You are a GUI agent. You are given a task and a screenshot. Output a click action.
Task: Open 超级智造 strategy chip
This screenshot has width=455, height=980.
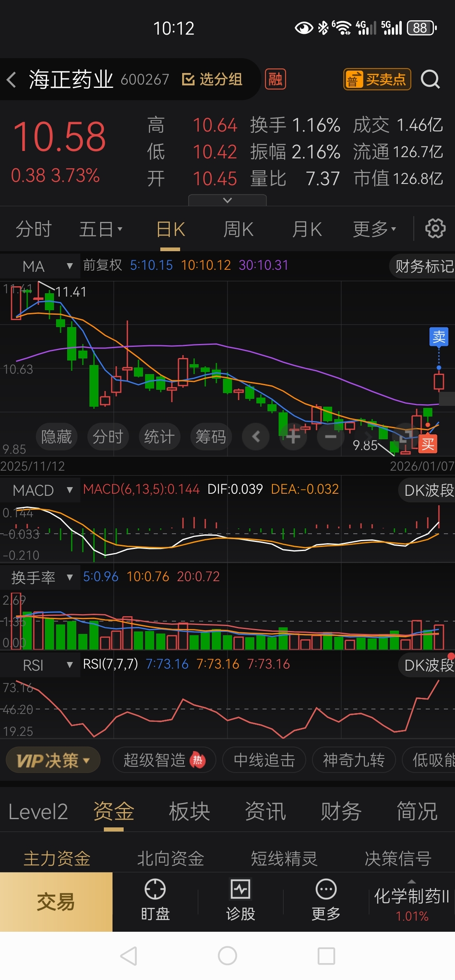click(x=164, y=760)
